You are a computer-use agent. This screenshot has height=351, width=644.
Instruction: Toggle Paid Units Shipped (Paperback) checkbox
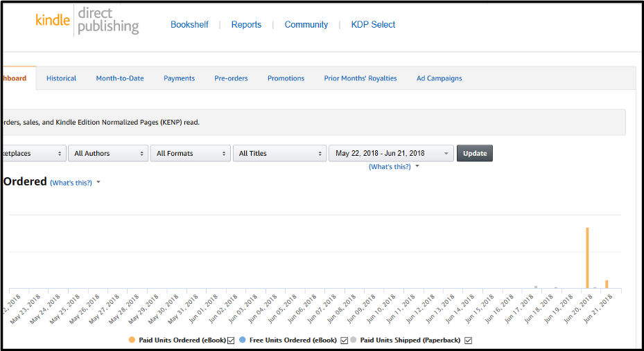[468, 341]
